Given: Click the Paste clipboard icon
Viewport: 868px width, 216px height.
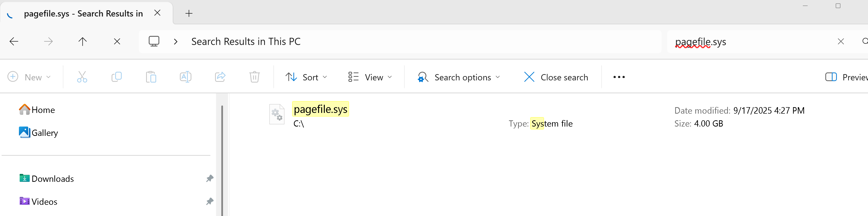Looking at the screenshot, I should pos(151,77).
